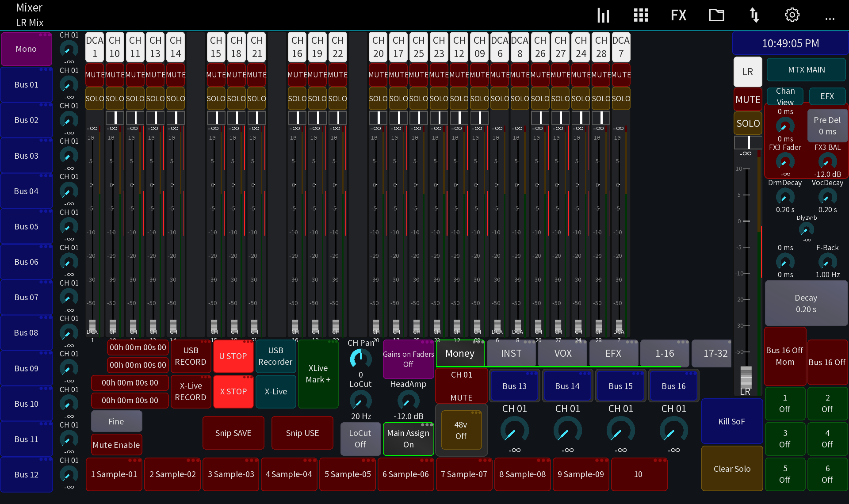Click the VocDecay knob

[827, 197]
